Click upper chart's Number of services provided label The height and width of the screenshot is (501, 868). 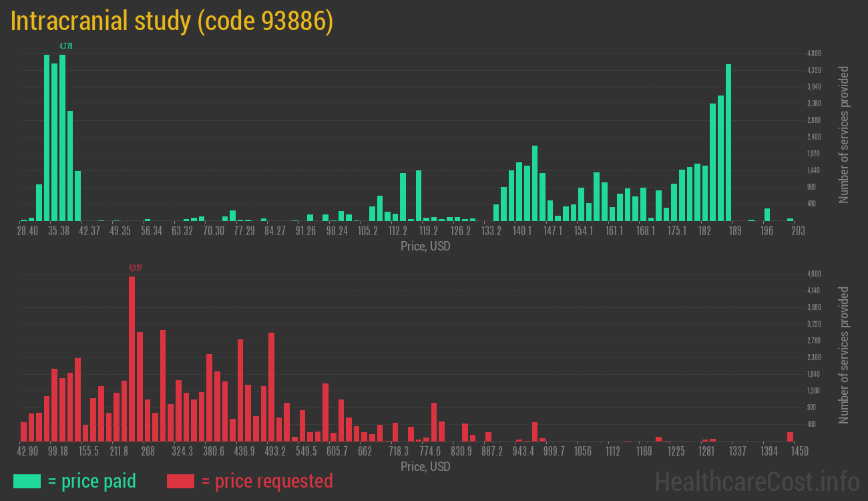[x=844, y=134]
